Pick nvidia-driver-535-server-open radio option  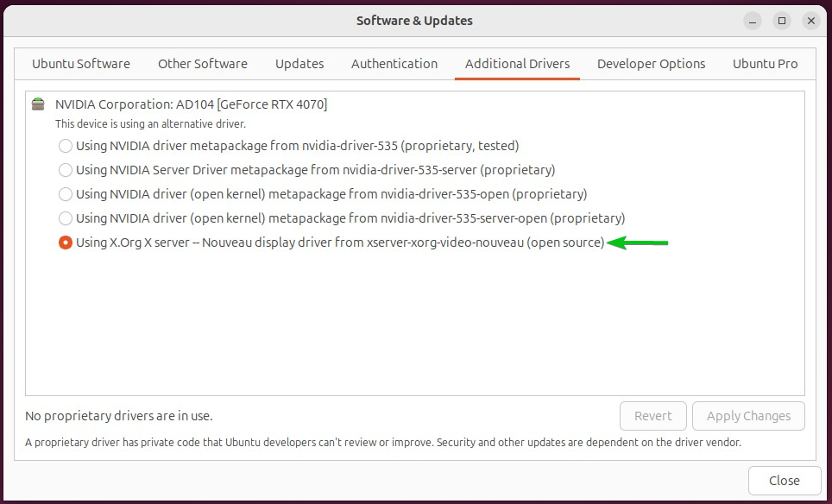click(66, 218)
